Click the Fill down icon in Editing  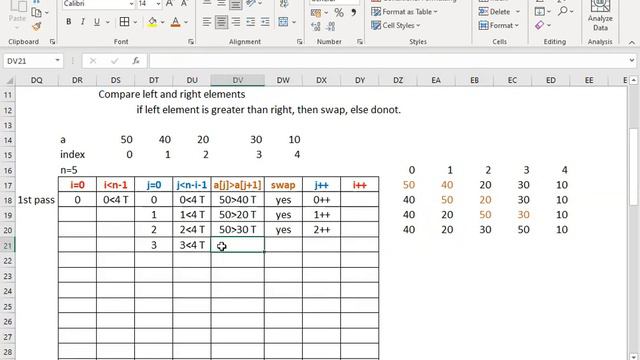pyautogui.click(x=540, y=12)
